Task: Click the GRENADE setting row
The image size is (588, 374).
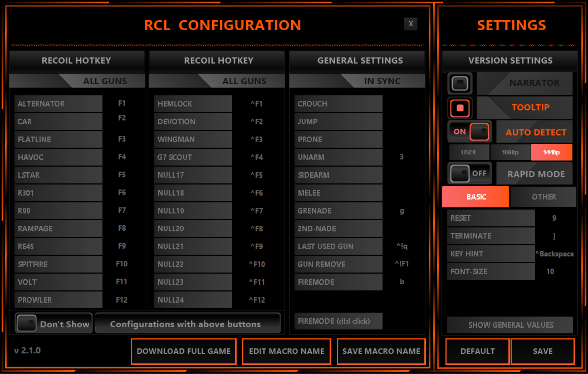Action: pos(338,211)
